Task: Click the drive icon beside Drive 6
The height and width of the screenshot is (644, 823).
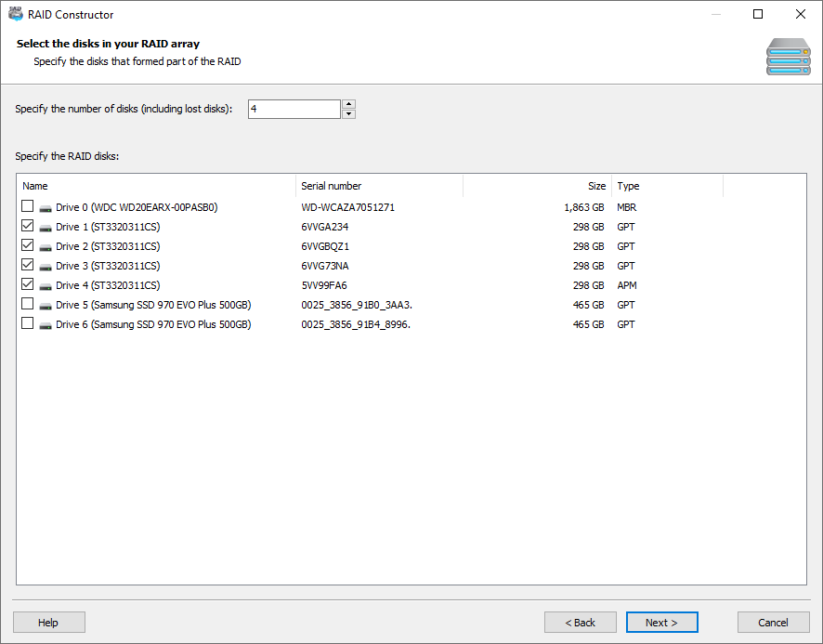Action: (x=46, y=324)
